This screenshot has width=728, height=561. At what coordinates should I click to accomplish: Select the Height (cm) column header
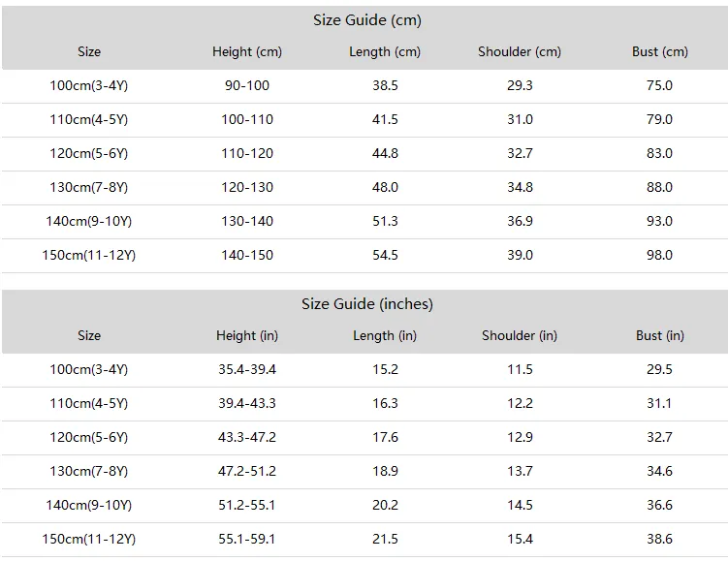247,52
